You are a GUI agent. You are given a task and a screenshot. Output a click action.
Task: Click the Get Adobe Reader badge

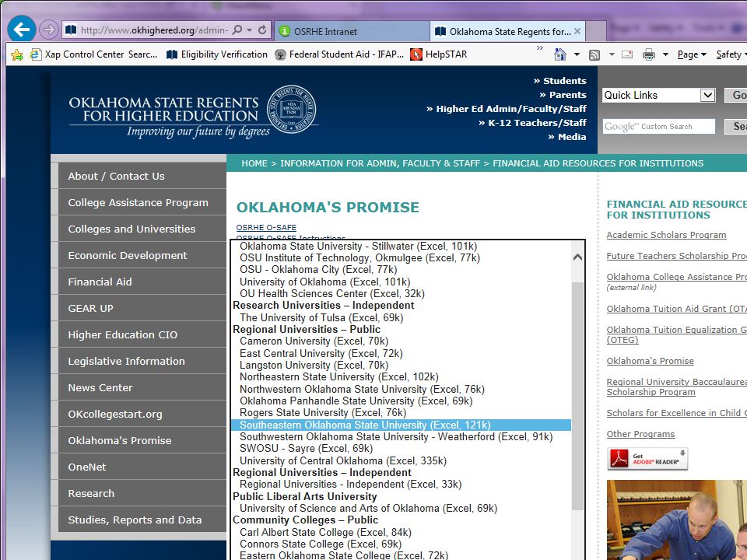coord(647,459)
